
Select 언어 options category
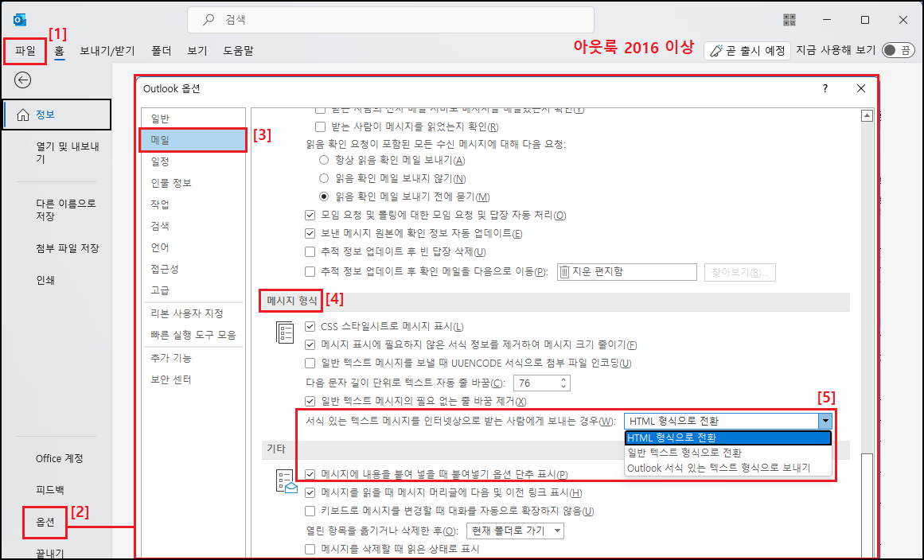pos(193,247)
